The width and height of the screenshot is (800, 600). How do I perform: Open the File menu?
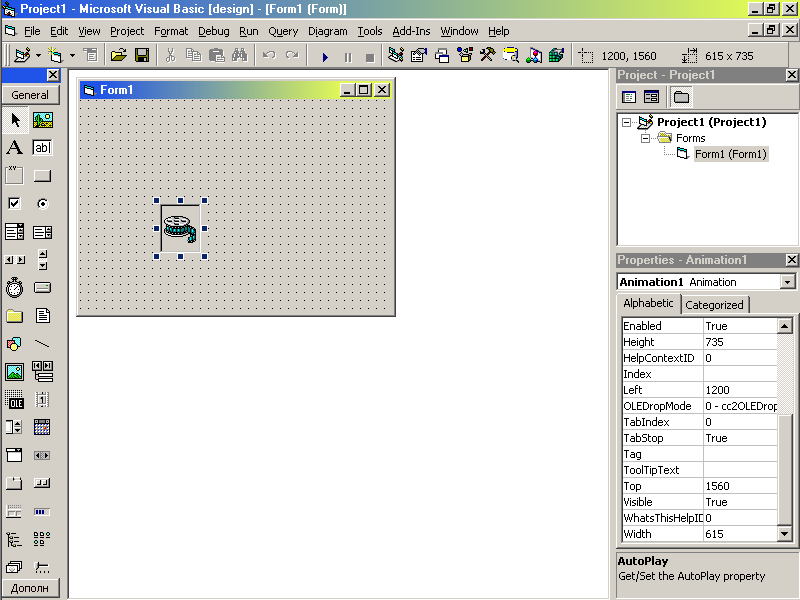[32, 31]
